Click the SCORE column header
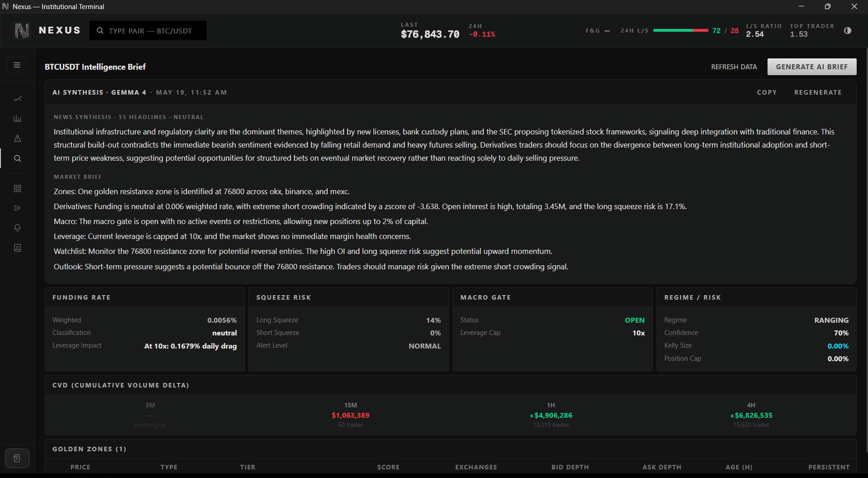This screenshot has height=478, width=868. click(x=388, y=467)
